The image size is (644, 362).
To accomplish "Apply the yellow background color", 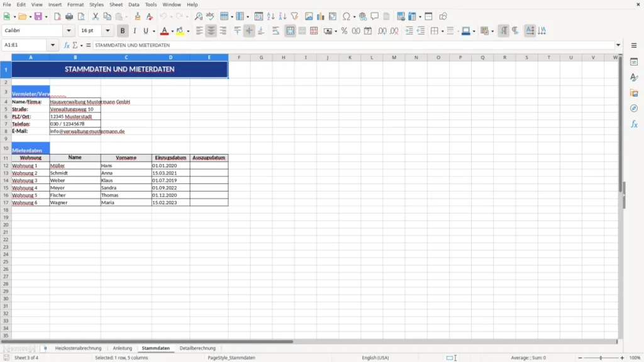I will (x=180, y=31).
